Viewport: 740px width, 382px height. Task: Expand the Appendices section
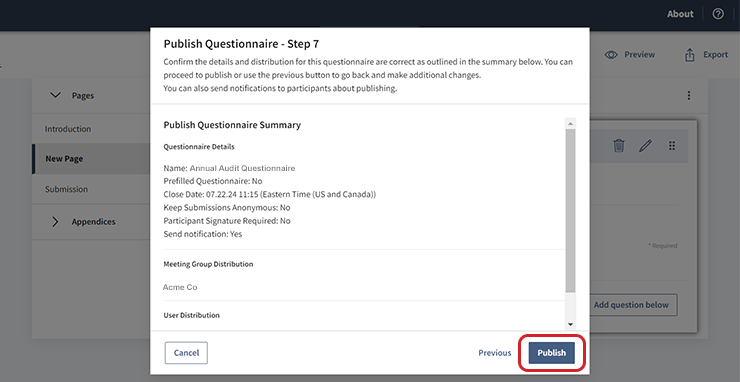(x=55, y=221)
